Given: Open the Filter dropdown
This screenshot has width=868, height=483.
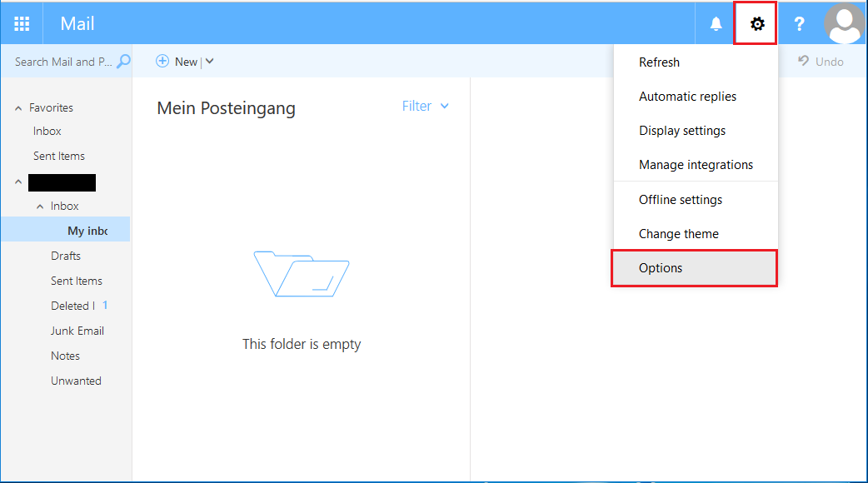Looking at the screenshot, I should click(425, 106).
